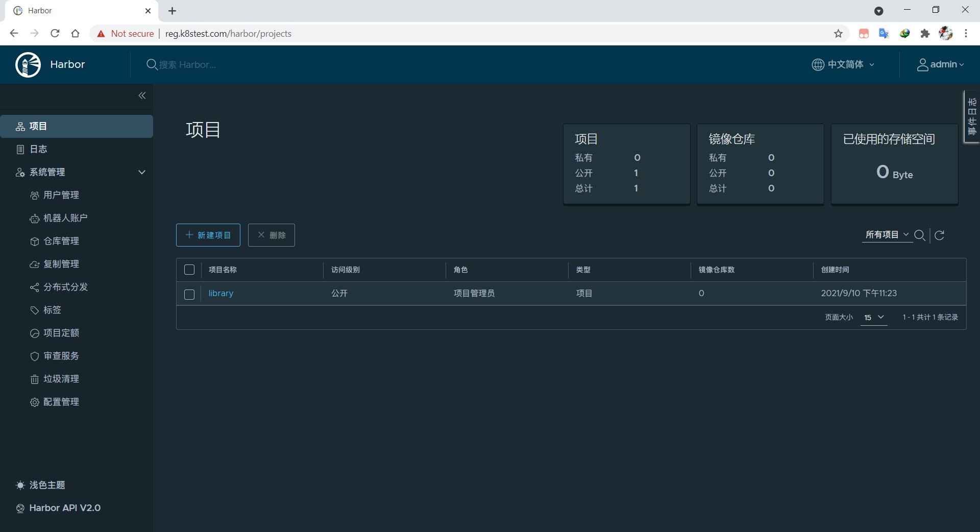Click the Harbor logo icon
This screenshot has height=532, width=980.
point(28,64)
